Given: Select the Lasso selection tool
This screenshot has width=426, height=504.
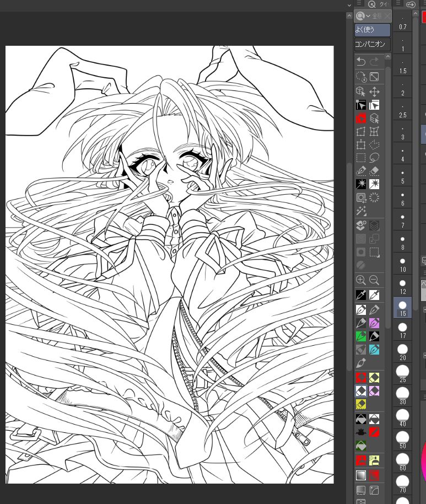Looking at the screenshot, I should pos(374,158).
